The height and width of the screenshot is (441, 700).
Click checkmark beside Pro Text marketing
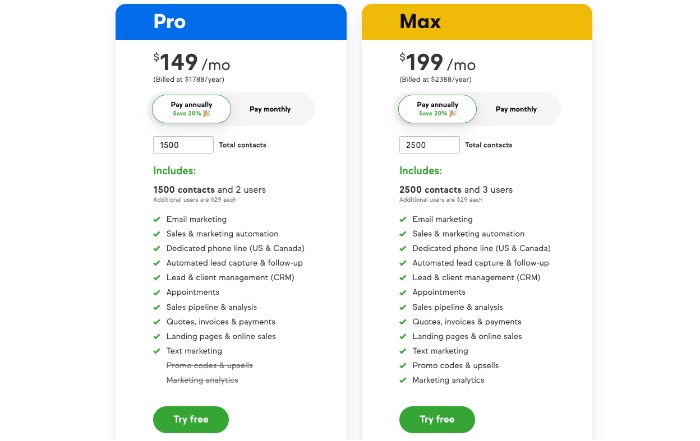click(157, 351)
